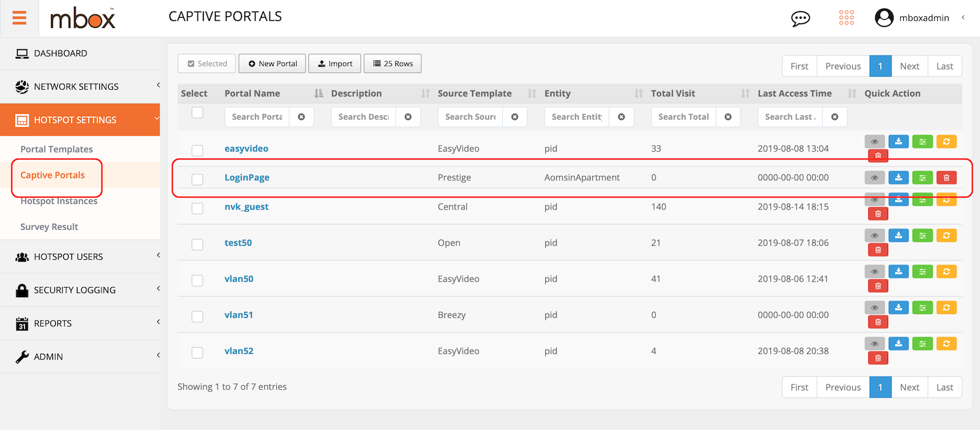The width and height of the screenshot is (980, 430).
Task: Click orange refresh icon for test50
Action: (946, 235)
